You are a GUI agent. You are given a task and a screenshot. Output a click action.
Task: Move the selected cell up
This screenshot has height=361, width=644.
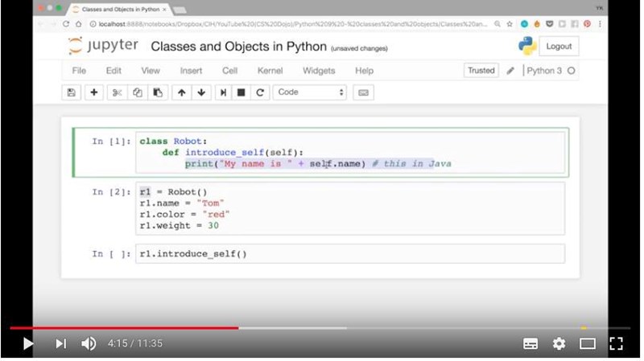(182, 92)
